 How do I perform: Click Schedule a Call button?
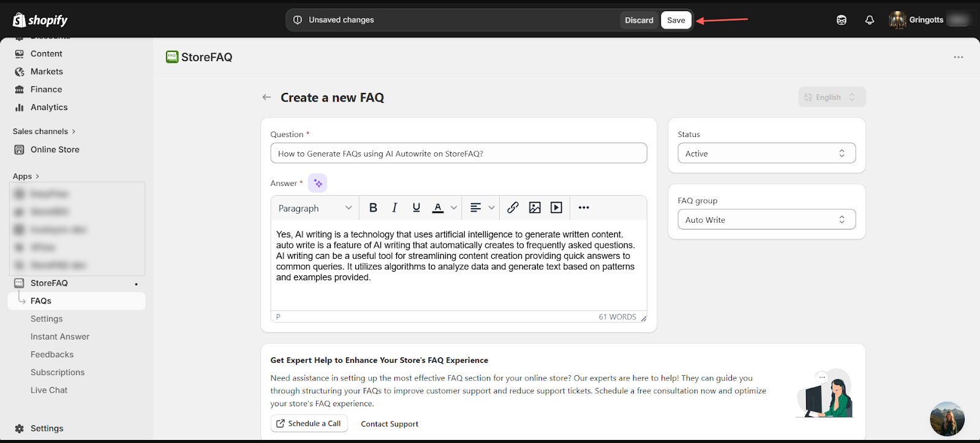click(x=309, y=423)
